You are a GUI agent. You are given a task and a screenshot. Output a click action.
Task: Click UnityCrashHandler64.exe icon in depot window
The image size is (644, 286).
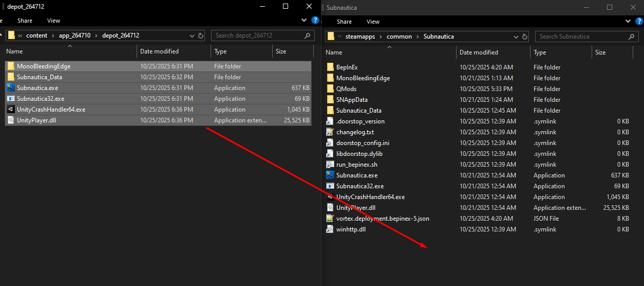(x=11, y=110)
